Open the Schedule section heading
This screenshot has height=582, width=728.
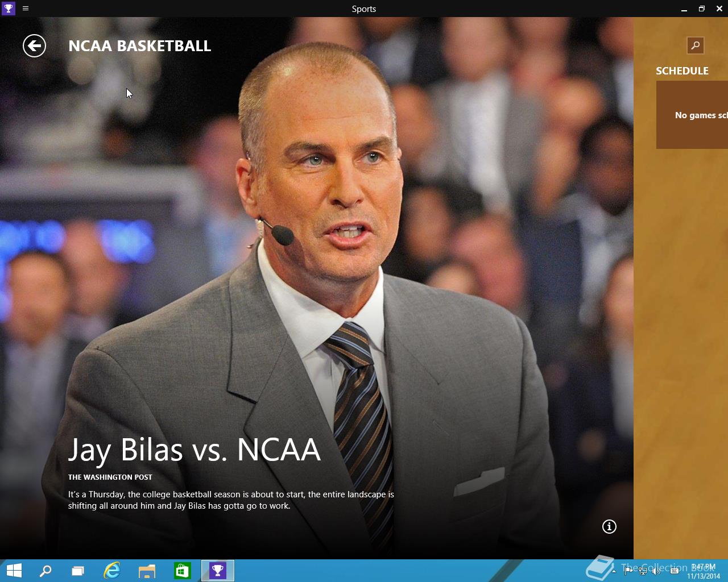[x=682, y=71]
